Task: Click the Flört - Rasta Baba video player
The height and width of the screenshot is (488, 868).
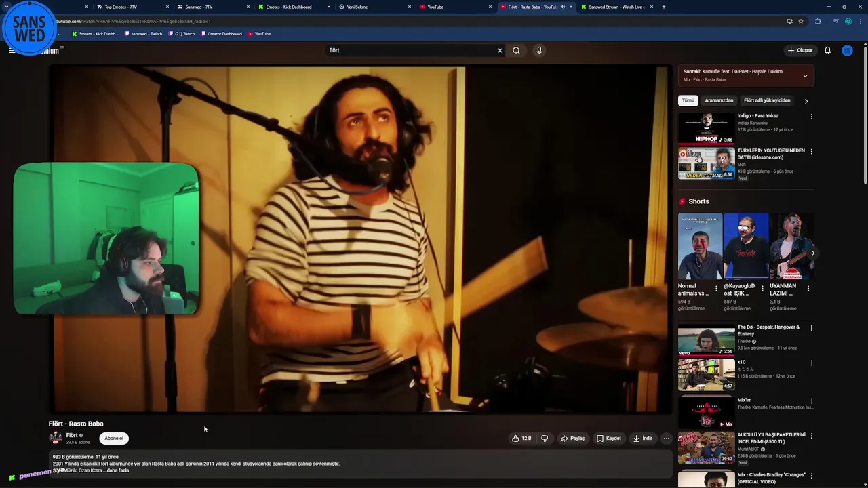Action: (x=360, y=239)
